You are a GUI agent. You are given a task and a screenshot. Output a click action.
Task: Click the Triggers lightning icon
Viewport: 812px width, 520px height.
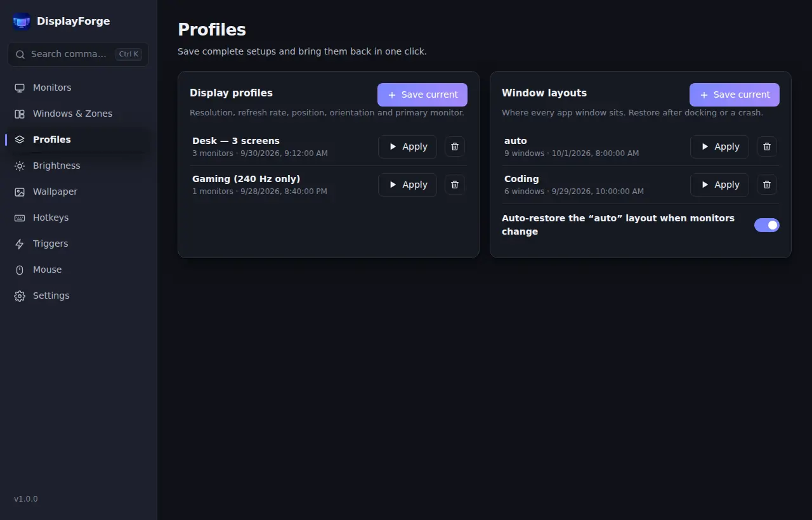coord(20,244)
